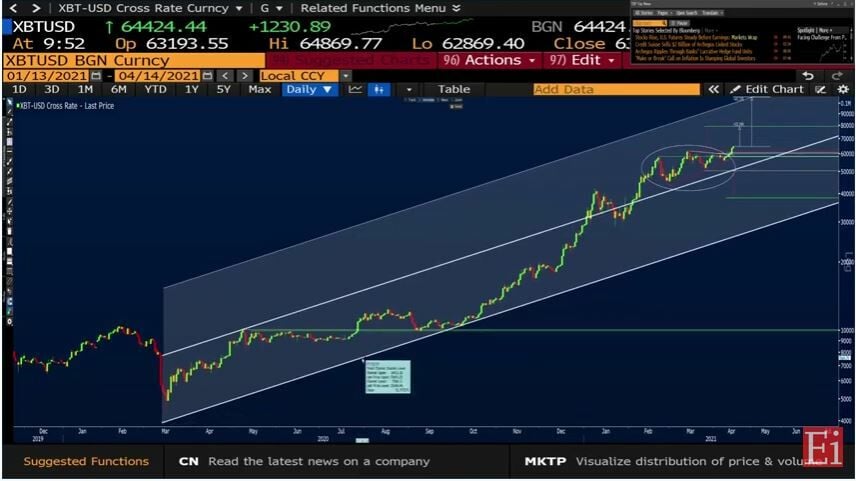Open the gear icon at left toolbar bottom

coord(9,322)
